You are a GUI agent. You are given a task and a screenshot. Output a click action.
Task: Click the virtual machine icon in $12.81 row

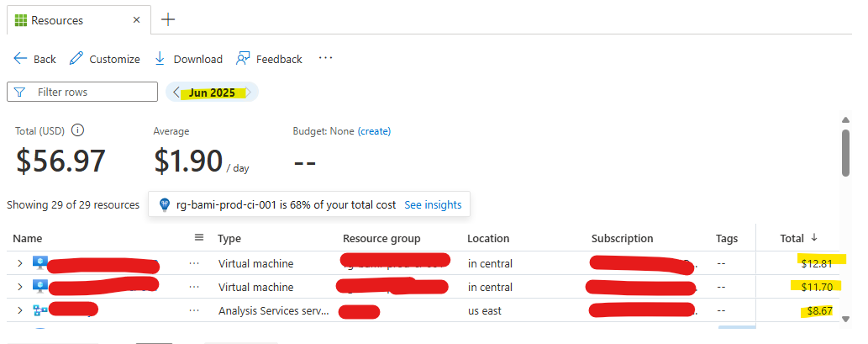(39, 263)
